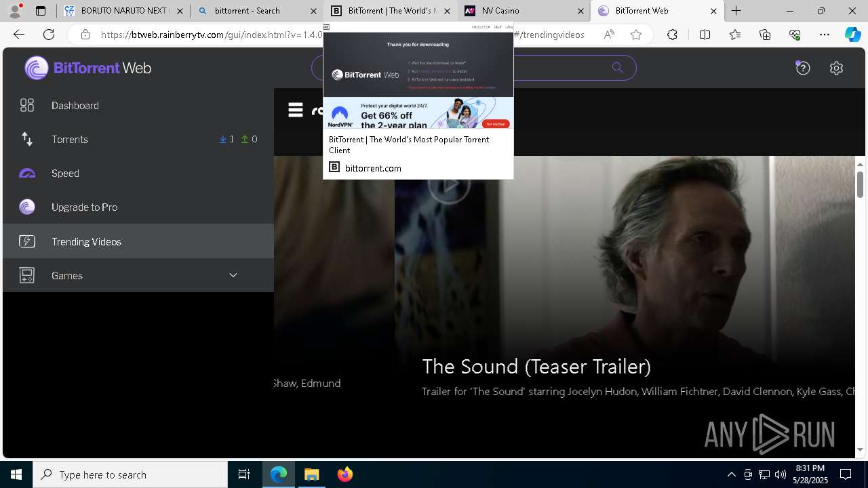This screenshot has height=488, width=868.
Task: Open browser Extensions menu
Action: (672, 35)
